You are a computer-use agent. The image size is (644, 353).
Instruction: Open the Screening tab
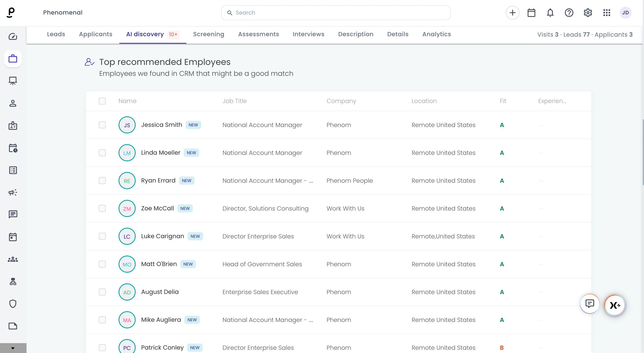click(x=209, y=34)
